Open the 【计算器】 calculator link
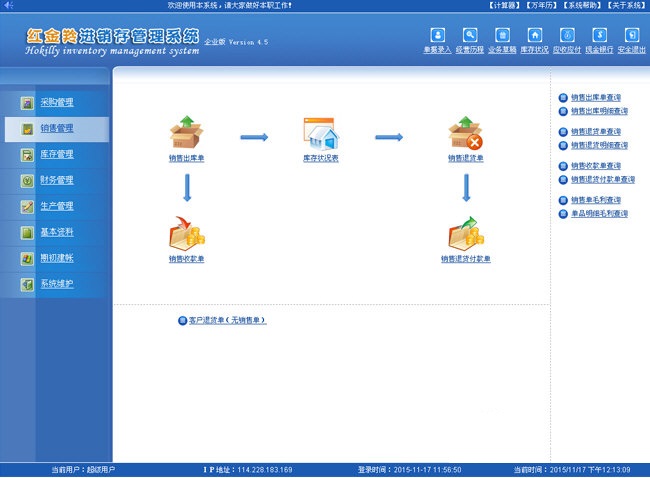Image resolution: width=650 pixels, height=478 pixels. pos(504,5)
